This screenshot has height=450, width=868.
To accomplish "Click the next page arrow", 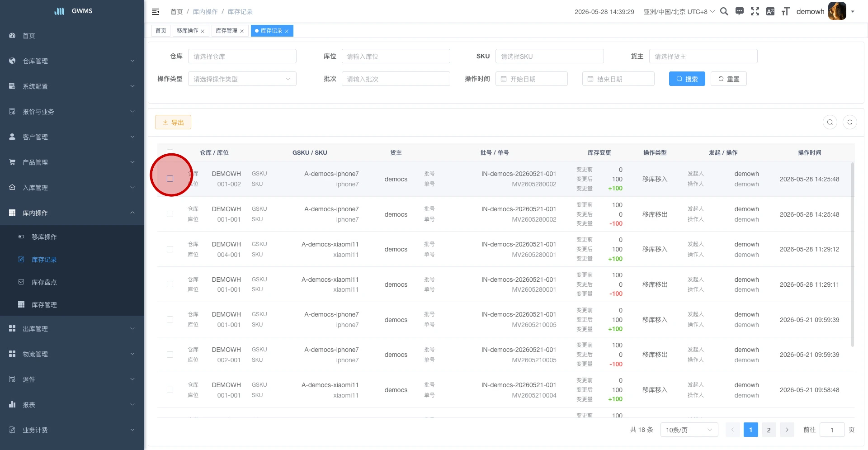I will click(x=787, y=430).
